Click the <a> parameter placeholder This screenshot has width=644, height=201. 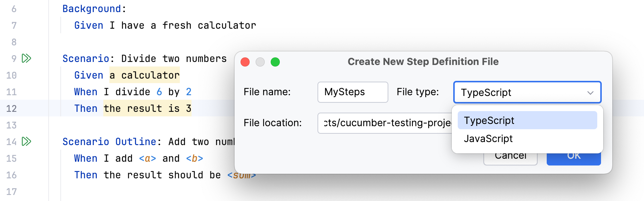(147, 158)
